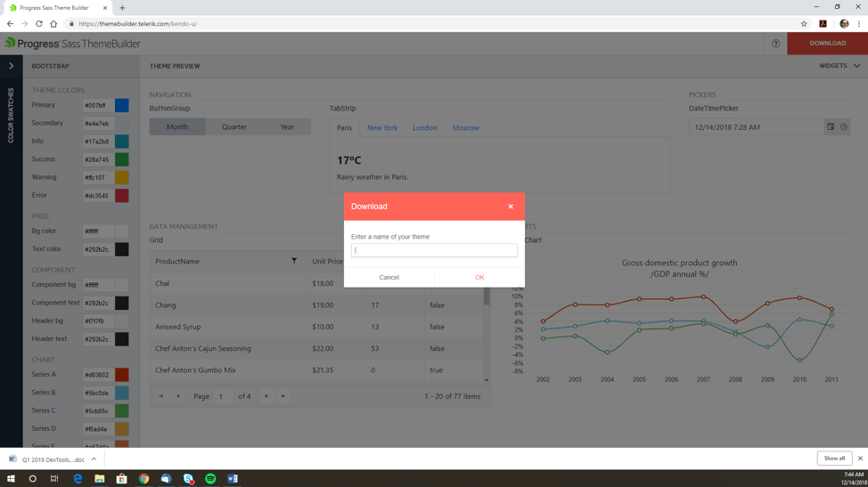Open Word from taskbar

point(233,479)
